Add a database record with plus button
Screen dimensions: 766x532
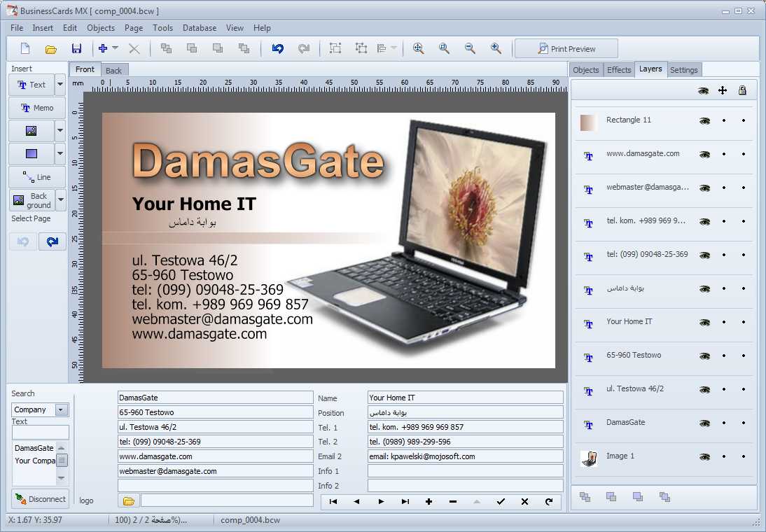click(429, 501)
